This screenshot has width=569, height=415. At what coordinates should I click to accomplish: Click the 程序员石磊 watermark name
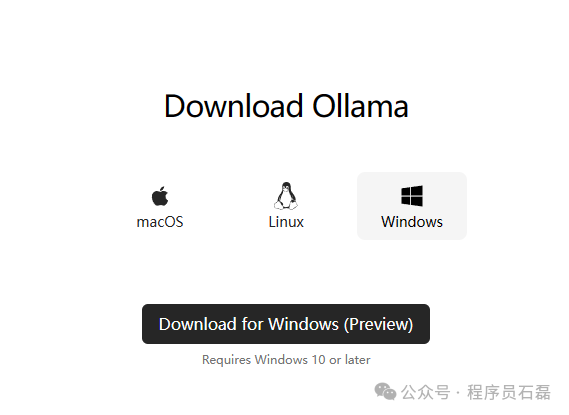(x=509, y=392)
